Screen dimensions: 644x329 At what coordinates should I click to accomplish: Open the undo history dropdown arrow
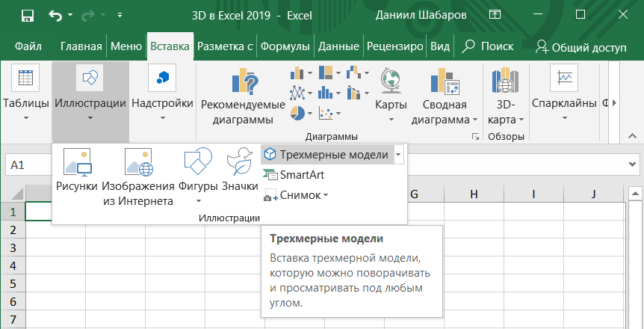[x=69, y=15]
